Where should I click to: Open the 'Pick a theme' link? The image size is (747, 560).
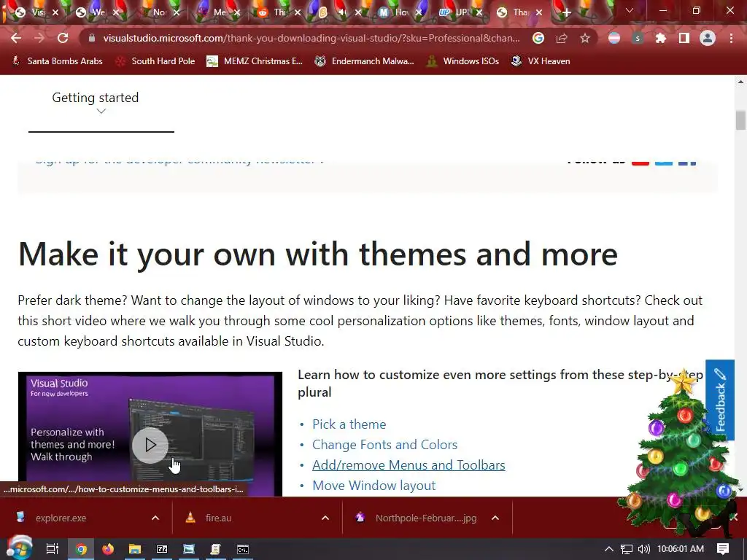pyautogui.click(x=349, y=424)
